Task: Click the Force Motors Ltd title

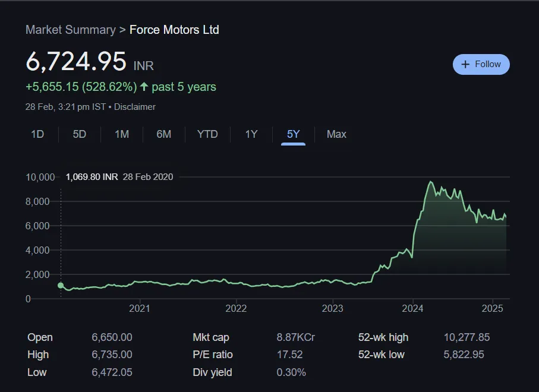Action: (x=174, y=30)
